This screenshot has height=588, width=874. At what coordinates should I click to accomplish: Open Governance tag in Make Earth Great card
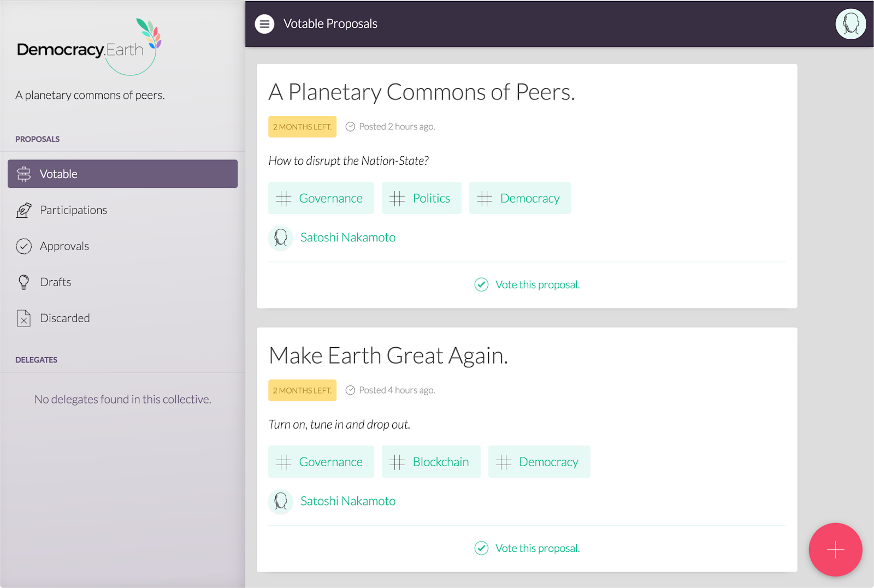click(x=321, y=462)
